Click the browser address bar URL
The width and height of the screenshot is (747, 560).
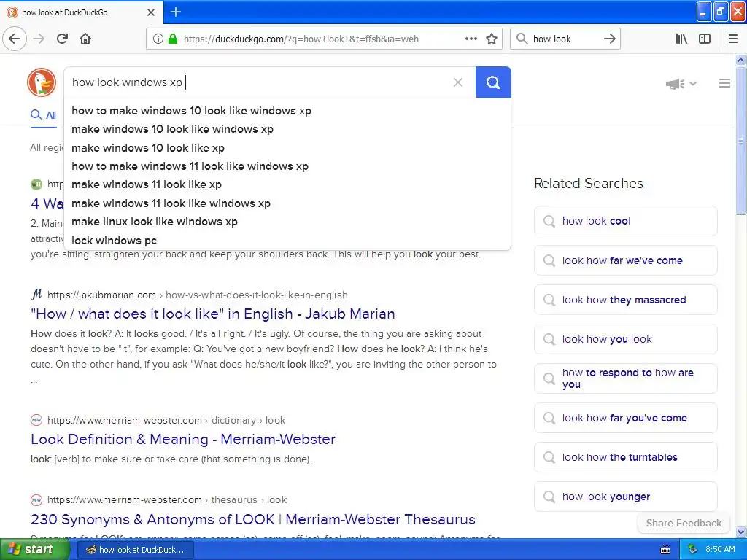coord(301,39)
